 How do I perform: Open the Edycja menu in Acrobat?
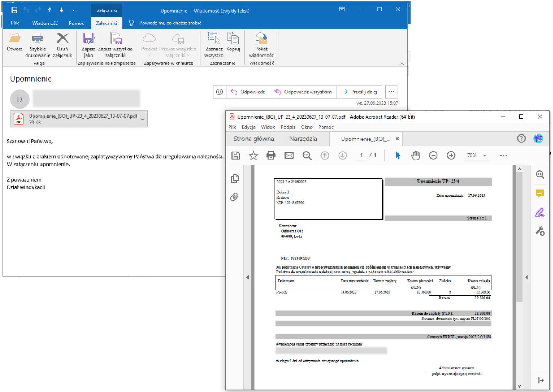point(249,127)
